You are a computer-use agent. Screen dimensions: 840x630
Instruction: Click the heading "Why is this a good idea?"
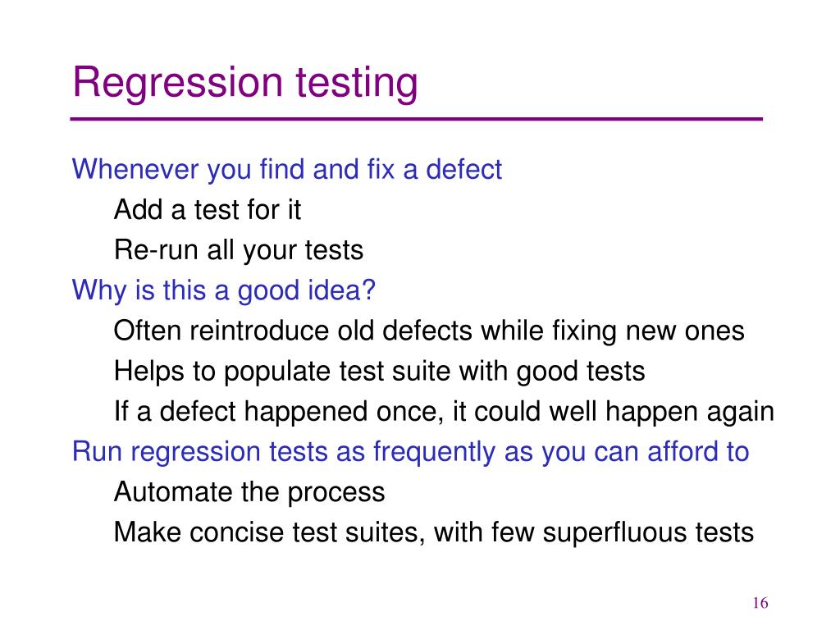(224, 291)
